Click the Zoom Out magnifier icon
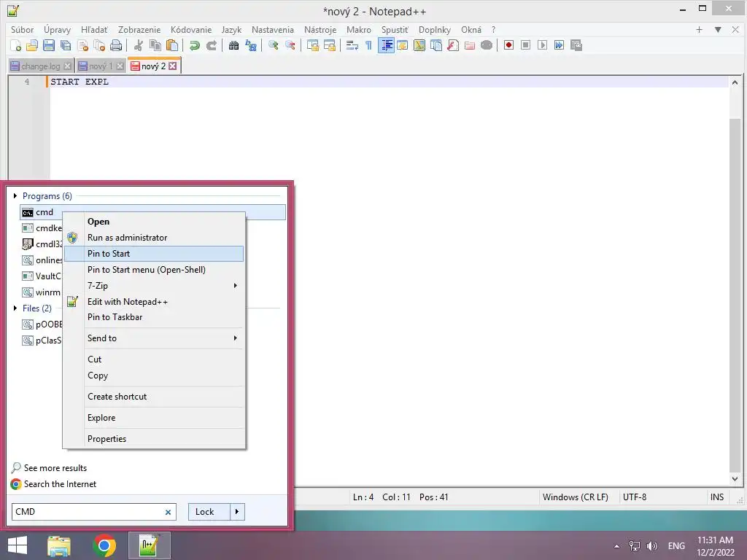The width and height of the screenshot is (747, 560). pos(290,45)
